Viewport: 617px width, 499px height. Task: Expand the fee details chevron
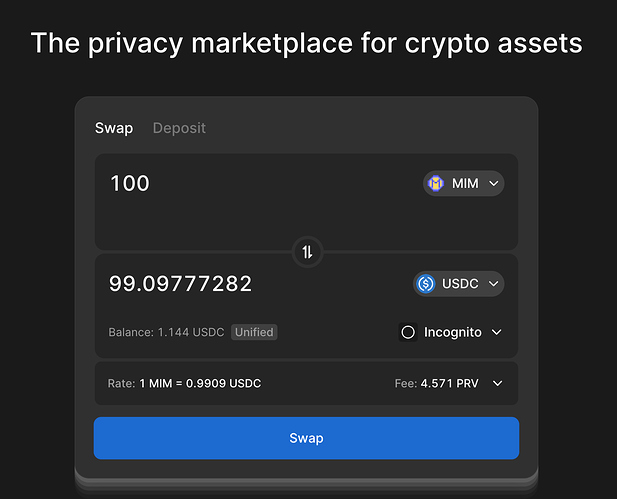pyautogui.click(x=497, y=383)
